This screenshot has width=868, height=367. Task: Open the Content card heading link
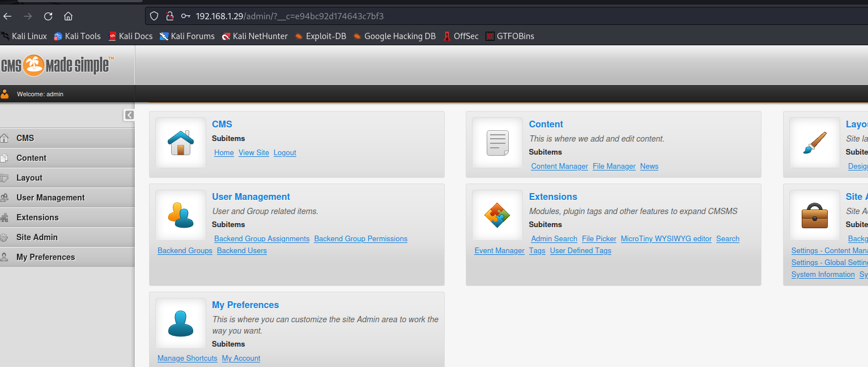click(x=546, y=124)
